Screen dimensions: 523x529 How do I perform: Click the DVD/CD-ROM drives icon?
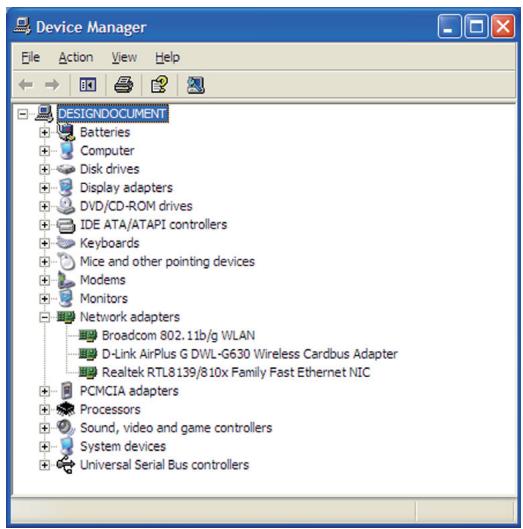pos(66,206)
